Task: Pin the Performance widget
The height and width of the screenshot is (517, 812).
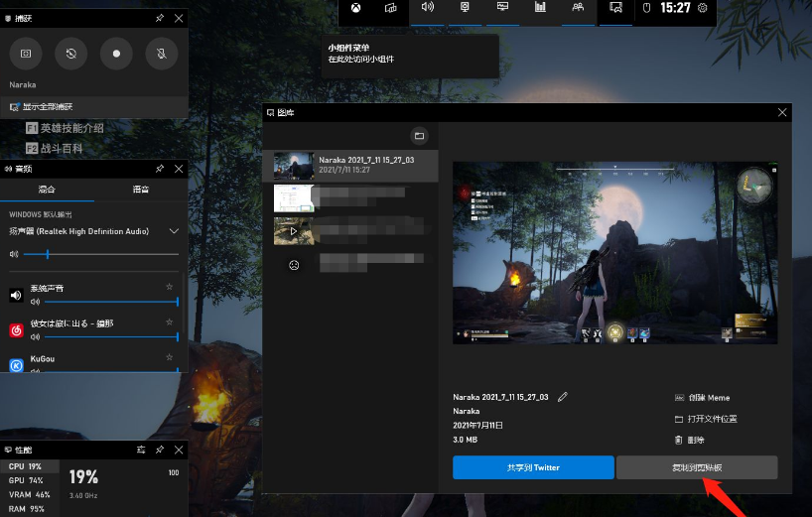Action: coord(160,450)
